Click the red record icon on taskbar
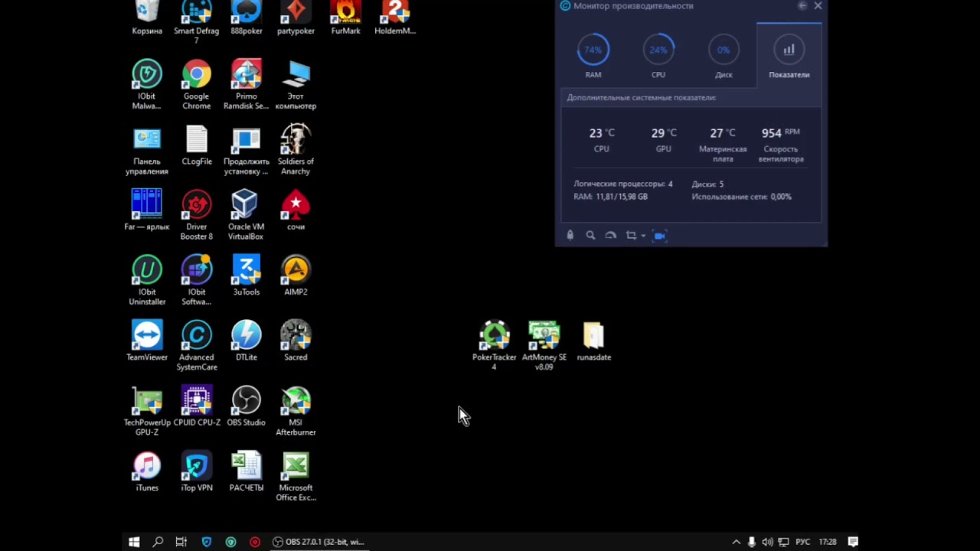Viewport: 980px width, 551px height. (255, 542)
